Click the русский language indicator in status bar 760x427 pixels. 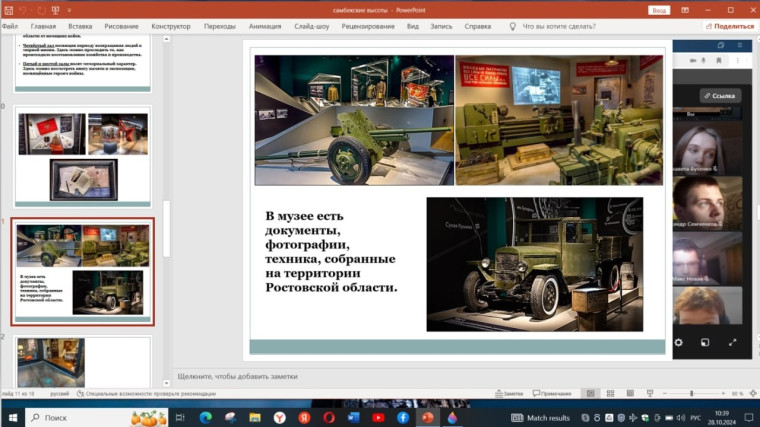[60, 394]
